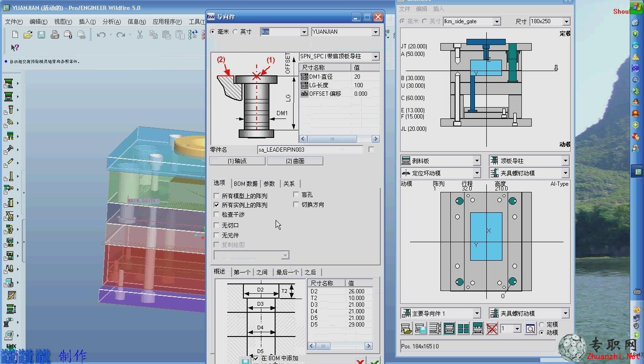Select the 英寸 unit radio in guide dialog
The width and height of the screenshot is (644, 364).
pos(235,32)
